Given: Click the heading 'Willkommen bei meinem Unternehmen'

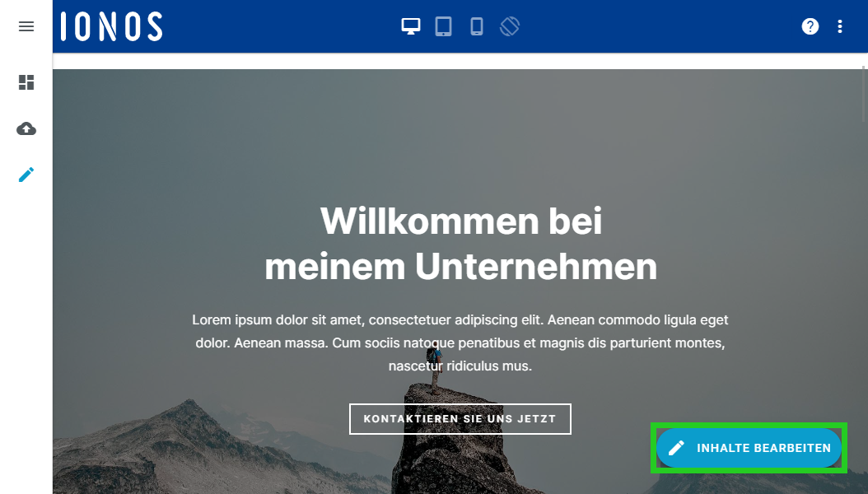Looking at the screenshot, I should pyautogui.click(x=460, y=244).
